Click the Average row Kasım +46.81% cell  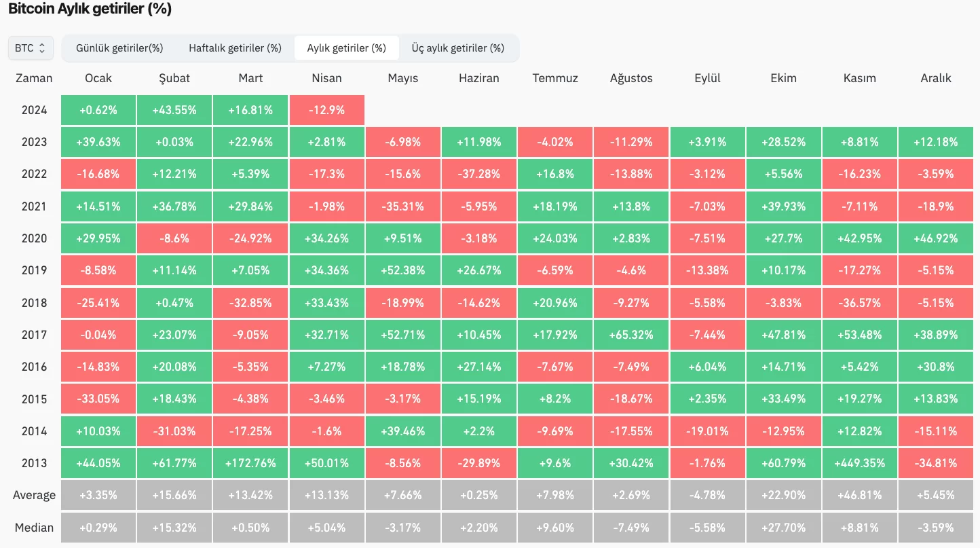(x=859, y=495)
